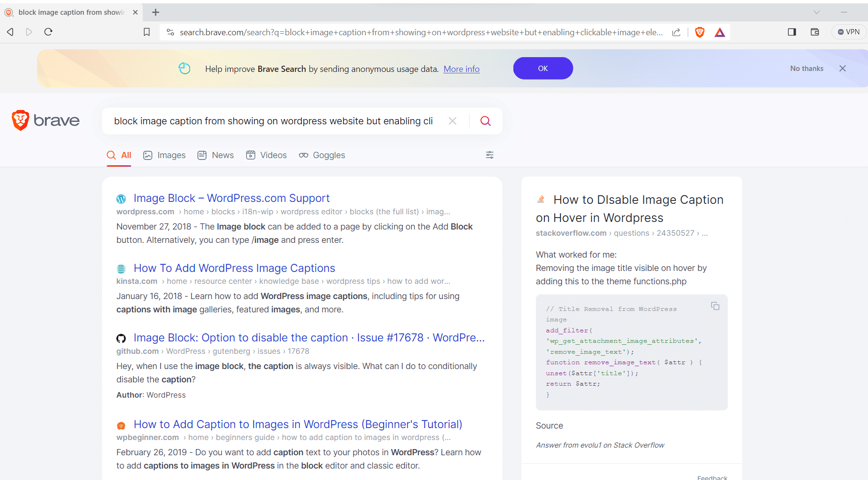Dismiss the usage data banner with X
868x480 pixels.
842,69
